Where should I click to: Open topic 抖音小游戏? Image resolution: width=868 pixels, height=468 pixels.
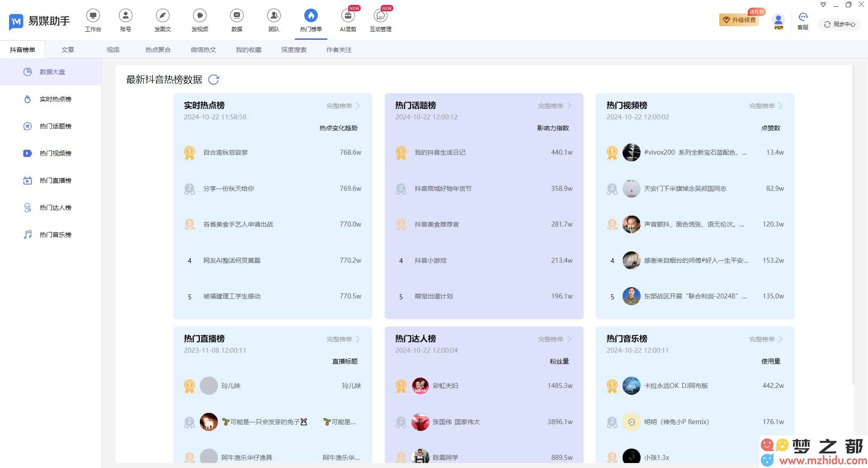tap(430, 260)
